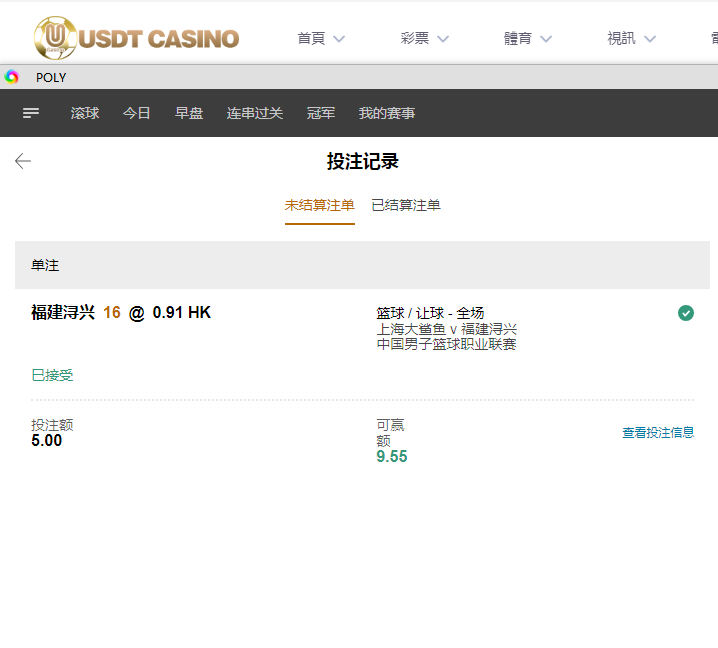Expand the 首頁 dropdown chevron
Screen dimensions: 718x648
(x=339, y=39)
